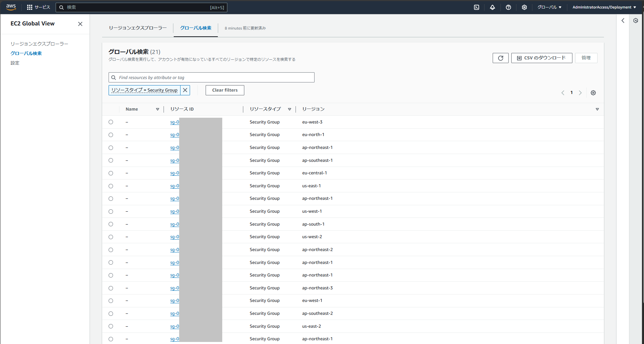The width and height of the screenshot is (644, 344).
Task: Remove the Security Group filter chip
Action: click(185, 90)
